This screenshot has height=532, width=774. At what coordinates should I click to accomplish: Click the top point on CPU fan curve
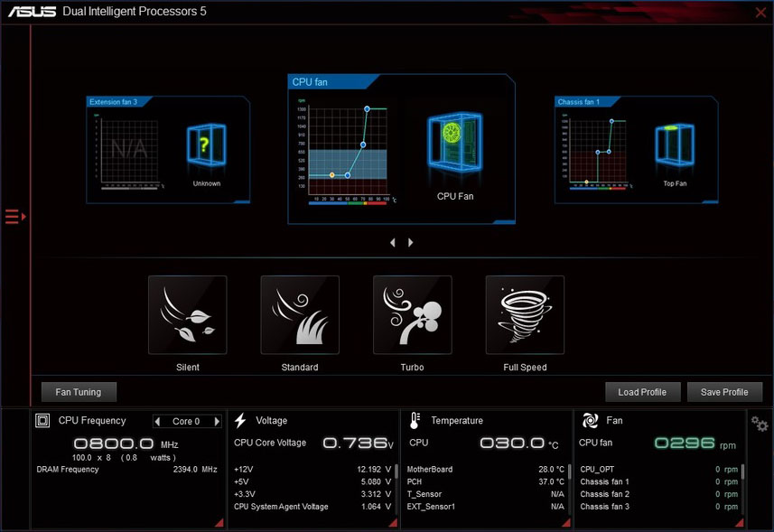pos(367,108)
